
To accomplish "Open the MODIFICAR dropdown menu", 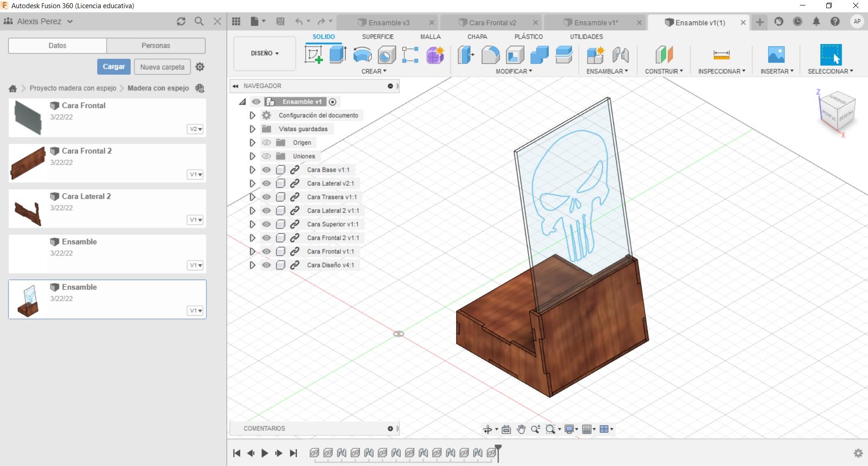I will (514, 71).
